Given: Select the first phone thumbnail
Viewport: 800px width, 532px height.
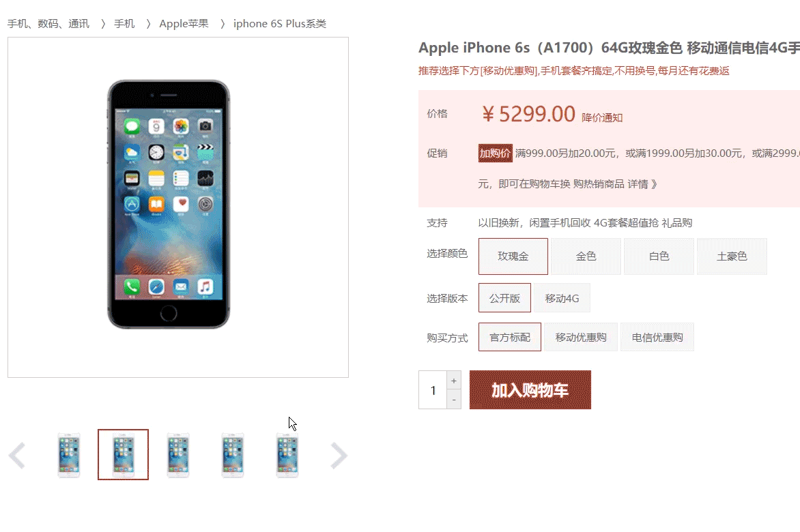Looking at the screenshot, I should [x=69, y=455].
